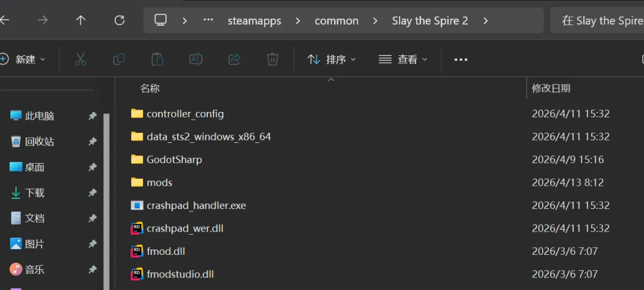
Task: Click the pin icon beside 下载
Action: pos(92,193)
